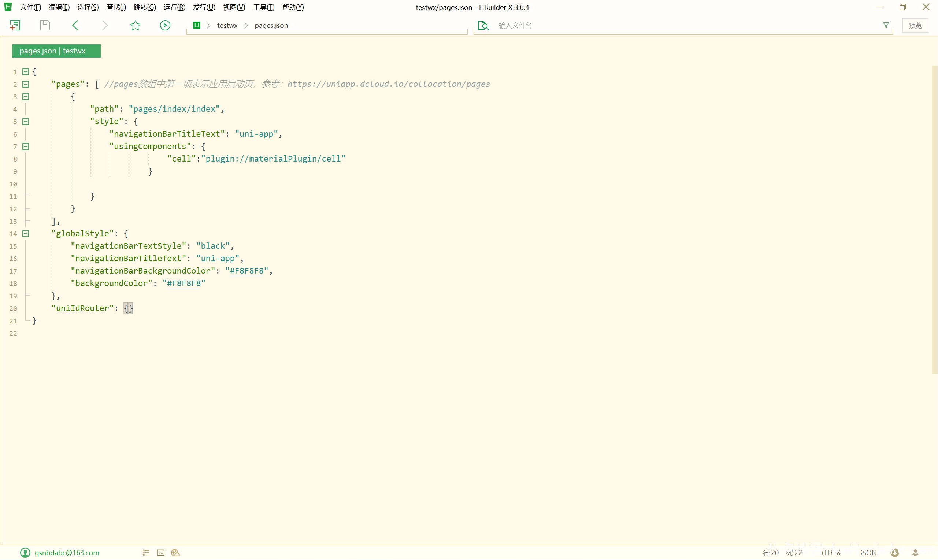
Task: Click the UTF-8 encoding in status bar
Action: click(x=831, y=552)
